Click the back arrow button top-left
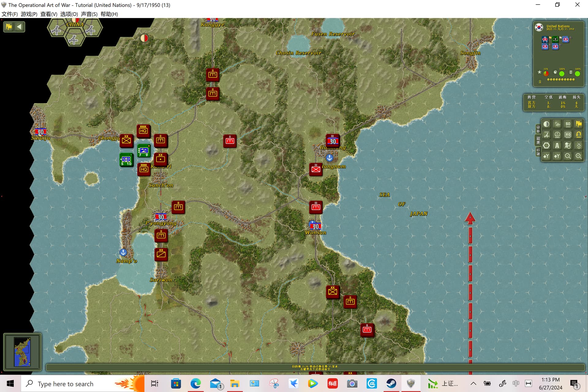Screen dimensions: 588x392 (19, 27)
